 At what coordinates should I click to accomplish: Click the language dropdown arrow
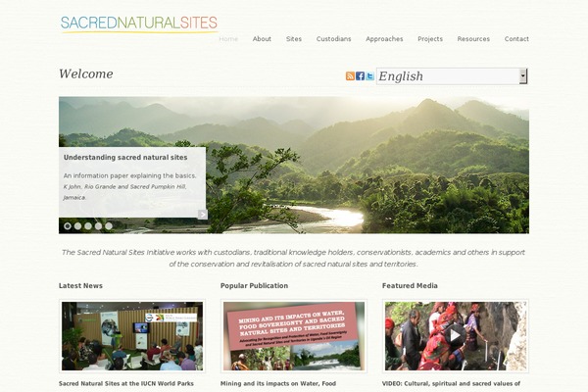pyautogui.click(x=522, y=76)
